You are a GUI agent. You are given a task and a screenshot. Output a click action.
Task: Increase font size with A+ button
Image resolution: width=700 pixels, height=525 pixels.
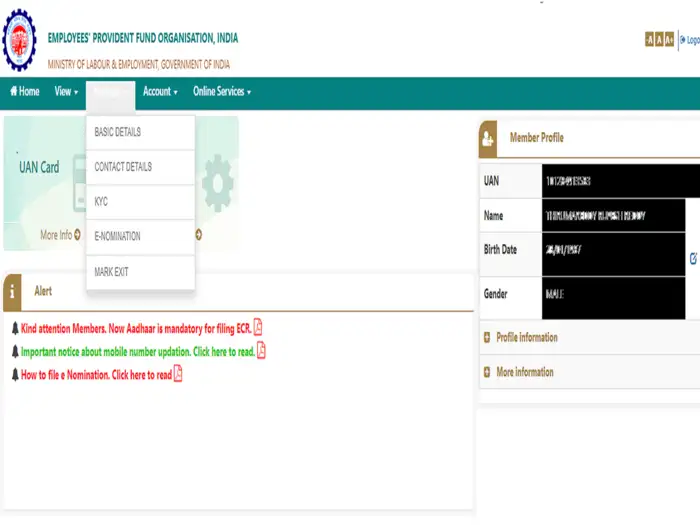(671, 40)
